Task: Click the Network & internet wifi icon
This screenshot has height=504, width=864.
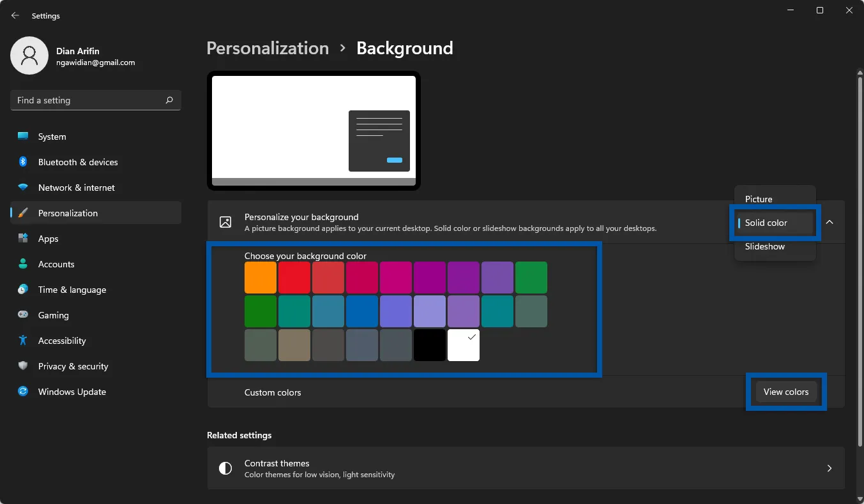Action: (23, 188)
